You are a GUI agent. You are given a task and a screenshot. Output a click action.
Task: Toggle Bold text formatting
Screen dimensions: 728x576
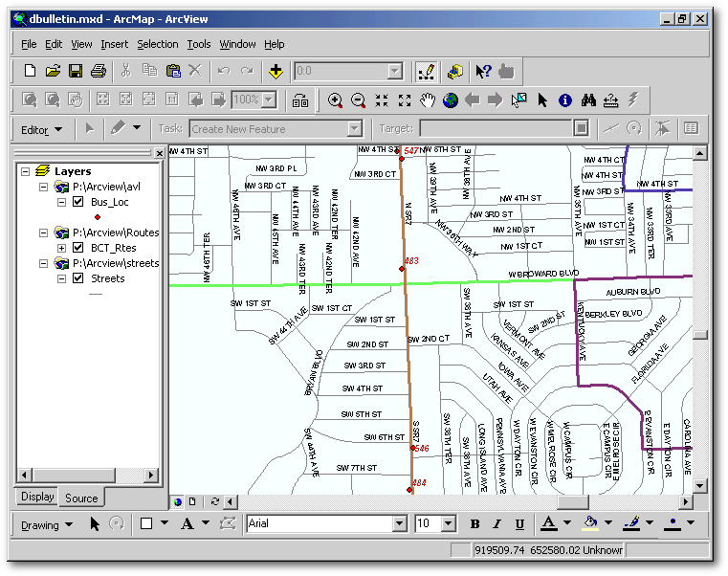[x=474, y=524]
